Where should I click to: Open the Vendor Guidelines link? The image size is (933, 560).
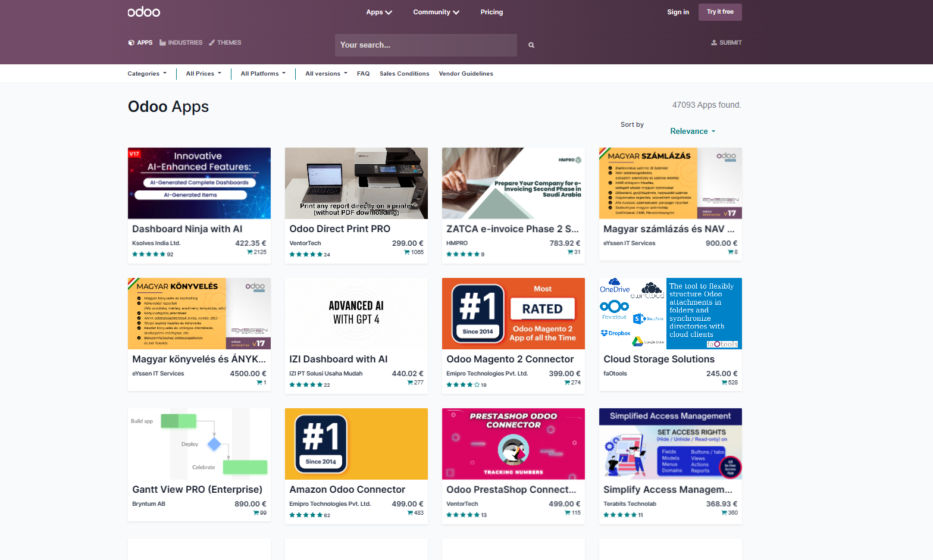click(x=466, y=74)
